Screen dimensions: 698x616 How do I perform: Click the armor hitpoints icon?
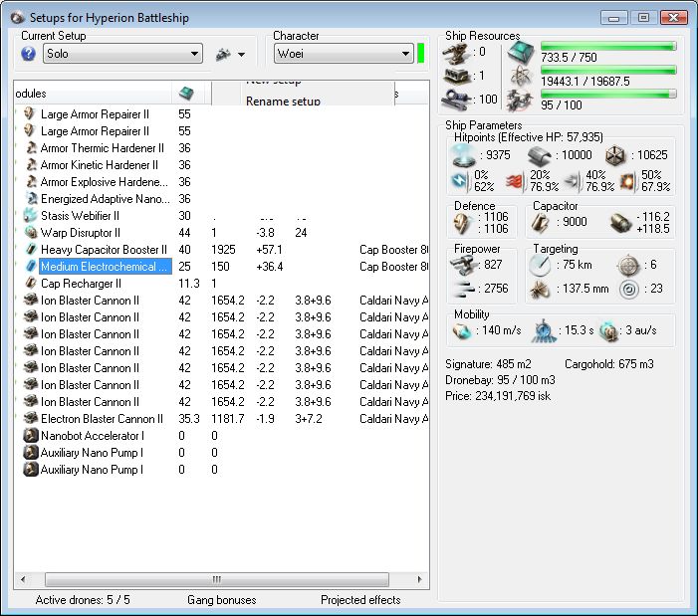click(539, 155)
